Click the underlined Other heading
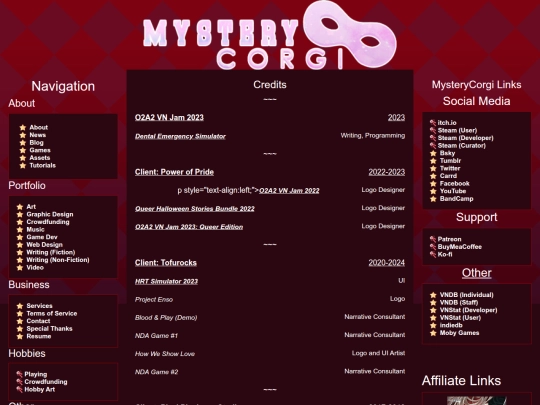Viewport: 540px width, 405px height. coord(477,273)
